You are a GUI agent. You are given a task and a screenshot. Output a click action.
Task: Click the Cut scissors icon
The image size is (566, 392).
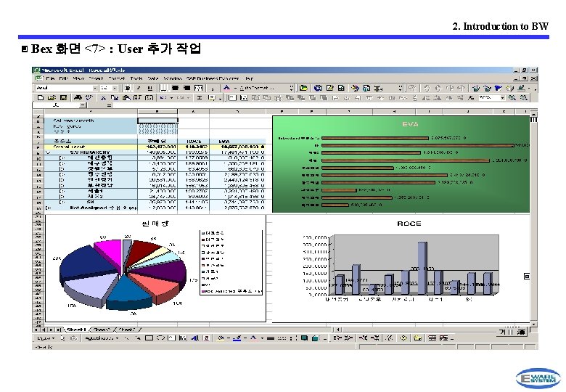(103, 98)
